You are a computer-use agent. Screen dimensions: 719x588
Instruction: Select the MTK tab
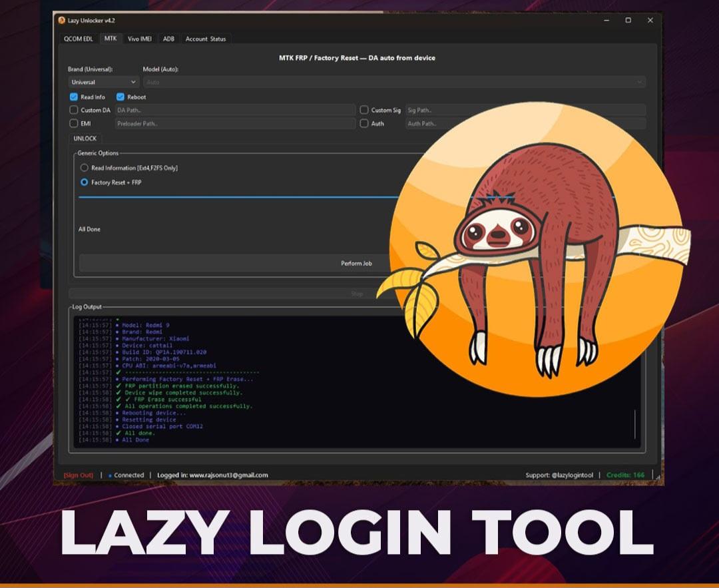click(111, 39)
